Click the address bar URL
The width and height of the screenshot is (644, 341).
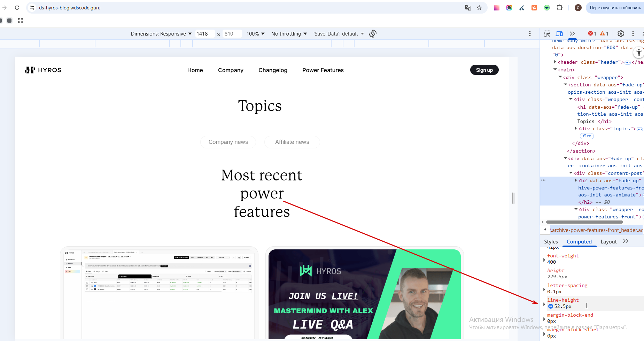[x=70, y=7]
